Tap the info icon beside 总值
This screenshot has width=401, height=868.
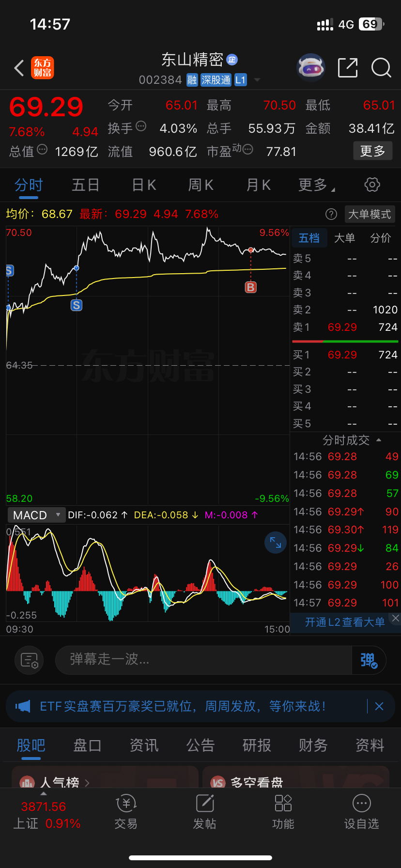(42, 149)
